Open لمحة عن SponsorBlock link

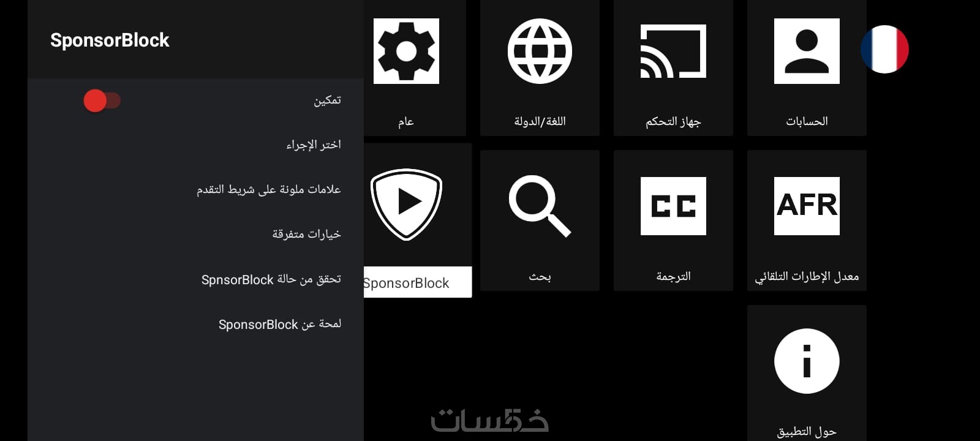click(279, 324)
